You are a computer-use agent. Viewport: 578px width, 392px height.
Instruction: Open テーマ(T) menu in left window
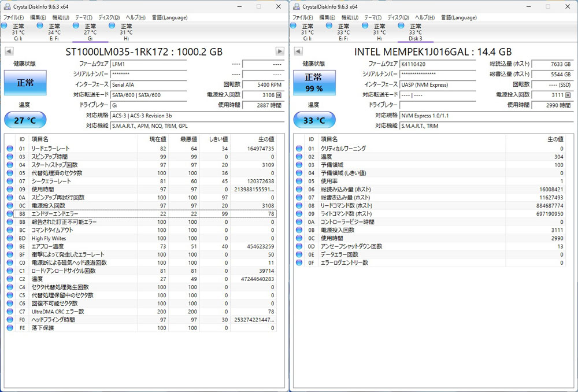(x=84, y=17)
